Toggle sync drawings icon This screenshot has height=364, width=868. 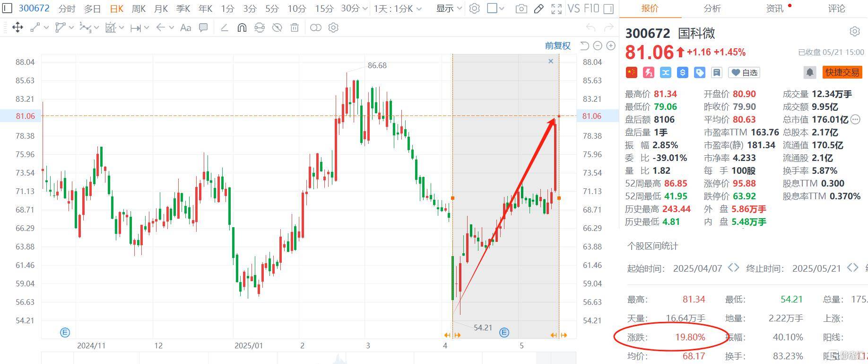click(x=259, y=27)
